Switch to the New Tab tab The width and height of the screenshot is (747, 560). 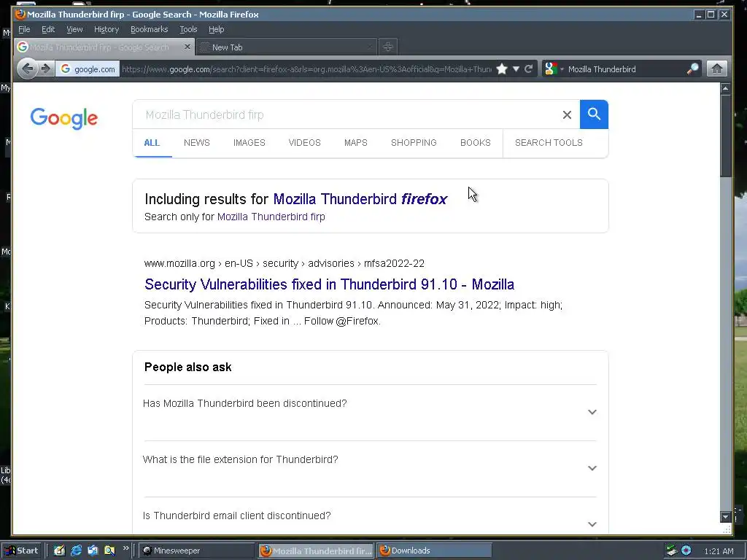pos(286,47)
